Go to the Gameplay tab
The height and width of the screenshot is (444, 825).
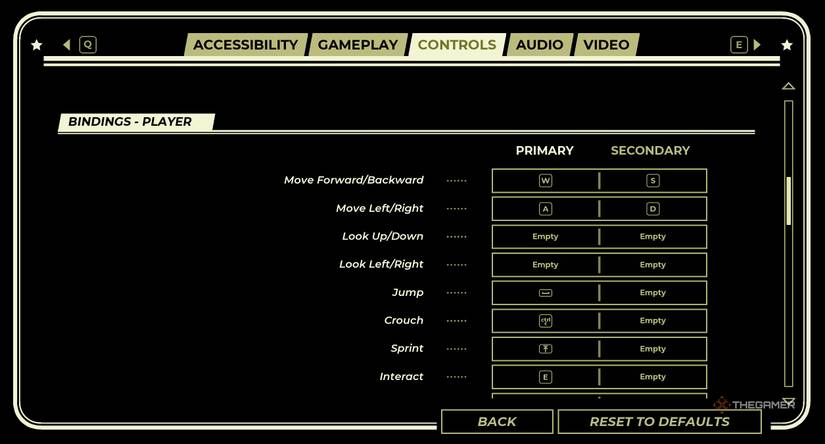click(358, 45)
